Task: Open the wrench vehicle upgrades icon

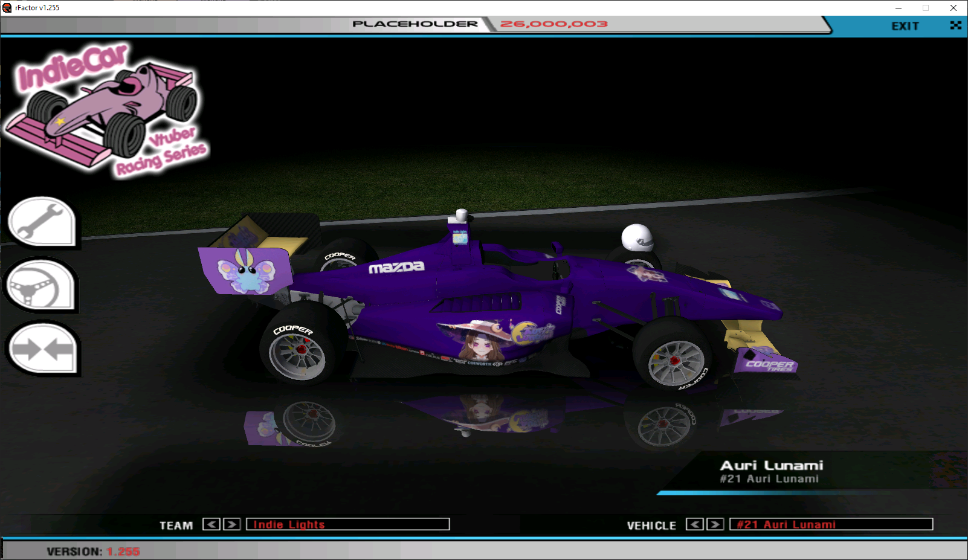Action: coord(41,222)
